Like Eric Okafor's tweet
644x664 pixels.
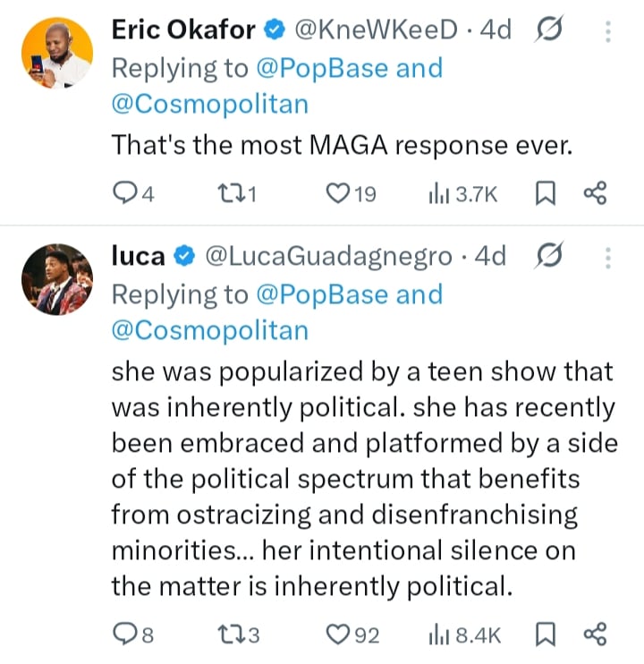tap(338, 193)
